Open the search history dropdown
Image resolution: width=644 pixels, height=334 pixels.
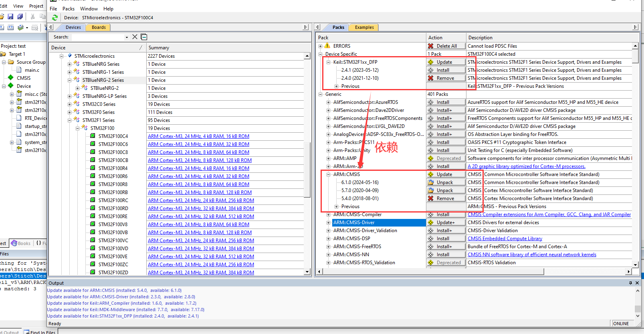pyautogui.click(x=127, y=37)
